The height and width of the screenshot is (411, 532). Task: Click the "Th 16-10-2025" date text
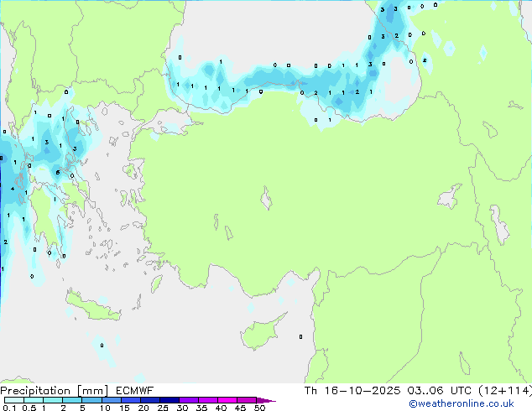[x=352, y=391]
